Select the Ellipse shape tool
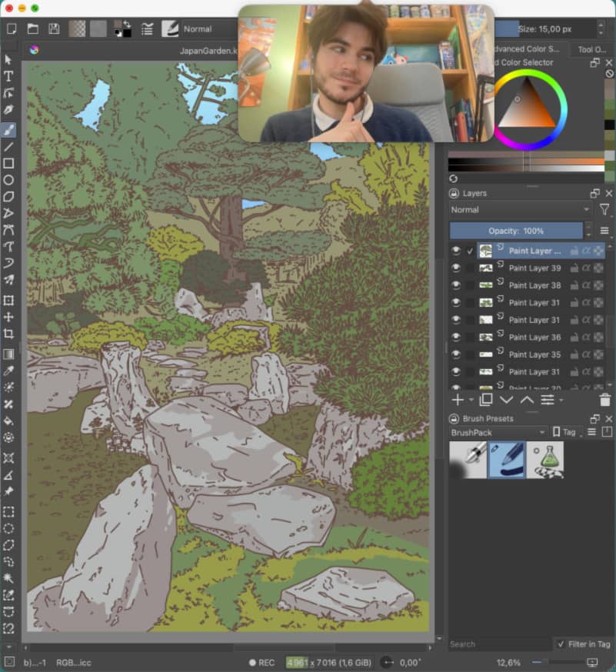This screenshot has width=616, height=672. pyautogui.click(x=8, y=180)
